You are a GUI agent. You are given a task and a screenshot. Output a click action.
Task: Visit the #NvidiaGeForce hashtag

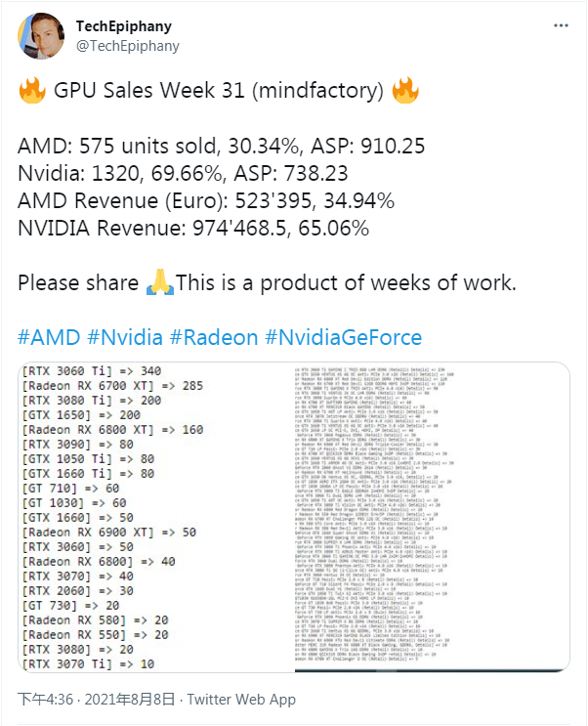(343, 338)
